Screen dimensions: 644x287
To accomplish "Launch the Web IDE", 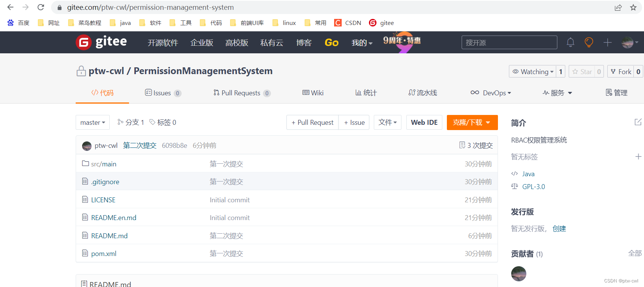I will pos(424,123).
